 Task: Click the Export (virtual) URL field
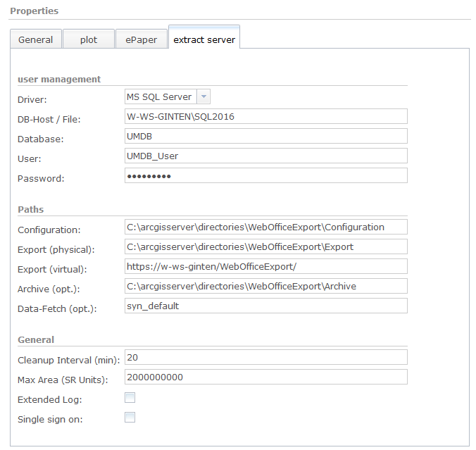266,266
